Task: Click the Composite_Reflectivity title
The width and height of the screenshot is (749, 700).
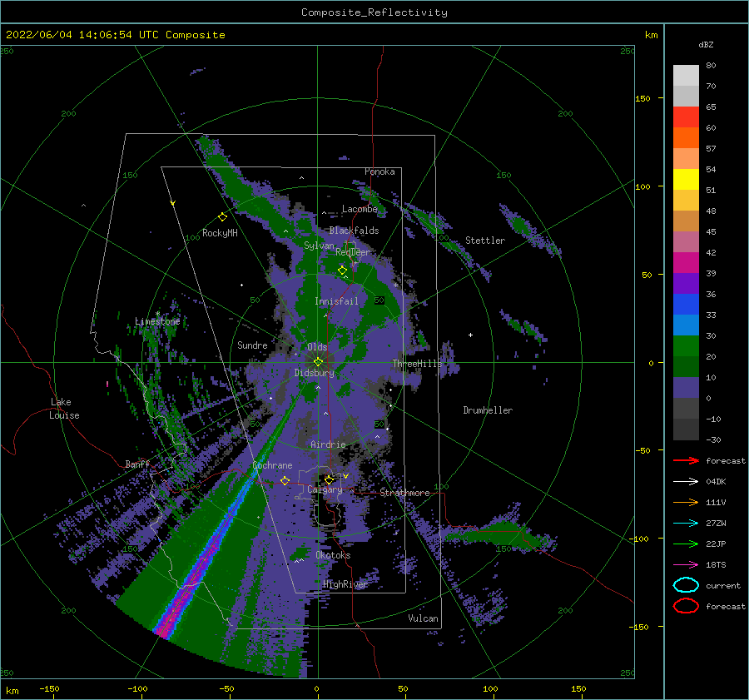Action: [374, 12]
